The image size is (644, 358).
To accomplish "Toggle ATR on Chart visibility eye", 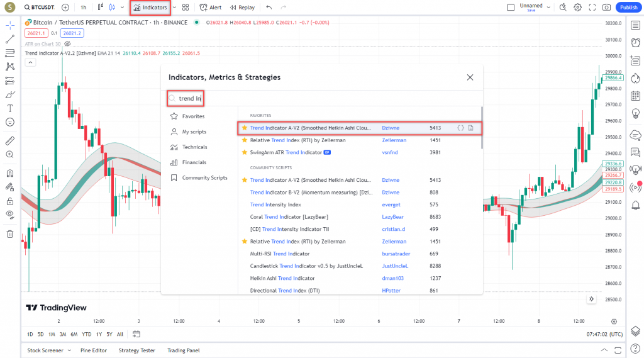I will (x=68, y=44).
